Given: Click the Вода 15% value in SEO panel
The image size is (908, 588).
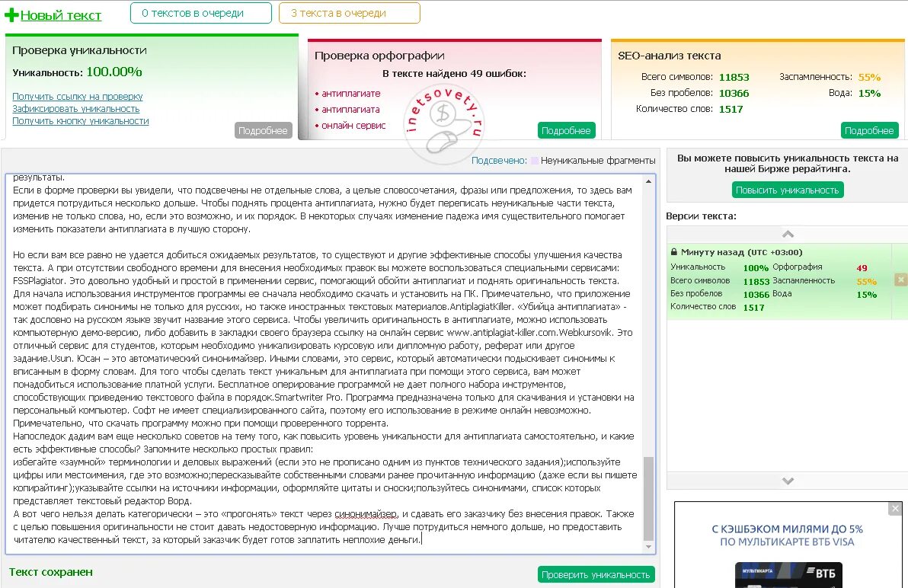Looking at the screenshot, I should click(x=869, y=93).
